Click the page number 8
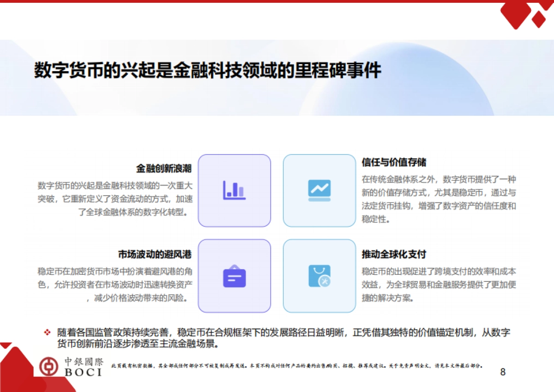 coord(502,371)
